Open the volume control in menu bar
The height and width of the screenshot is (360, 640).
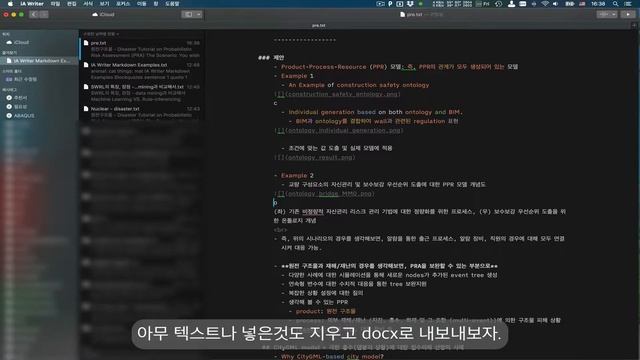click(556, 4)
